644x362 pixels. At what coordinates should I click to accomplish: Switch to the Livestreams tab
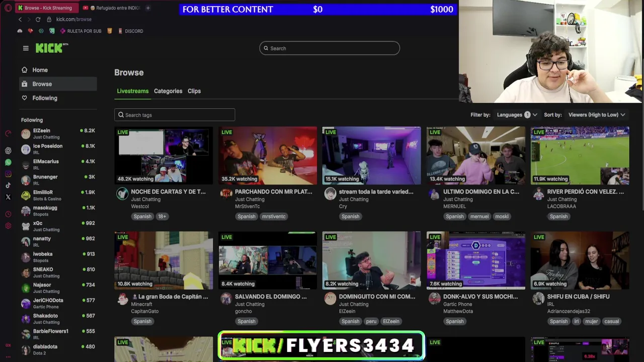pyautogui.click(x=133, y=91)
